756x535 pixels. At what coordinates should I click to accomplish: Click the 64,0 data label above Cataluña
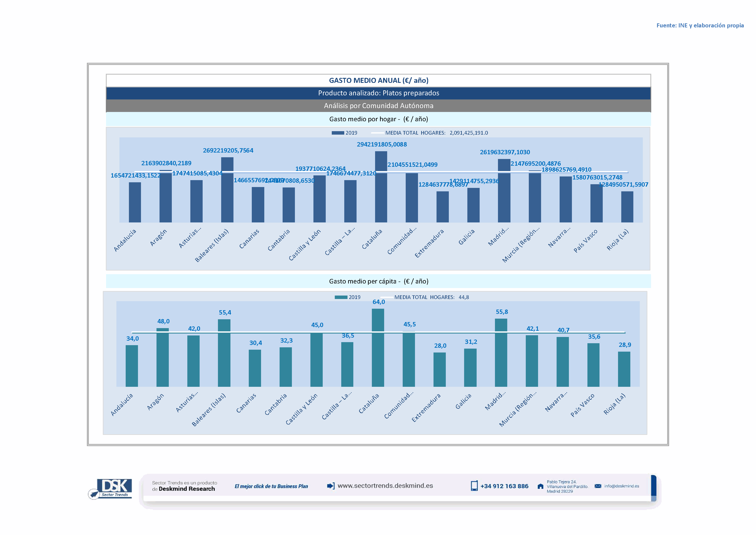click(x=378, y=302)
